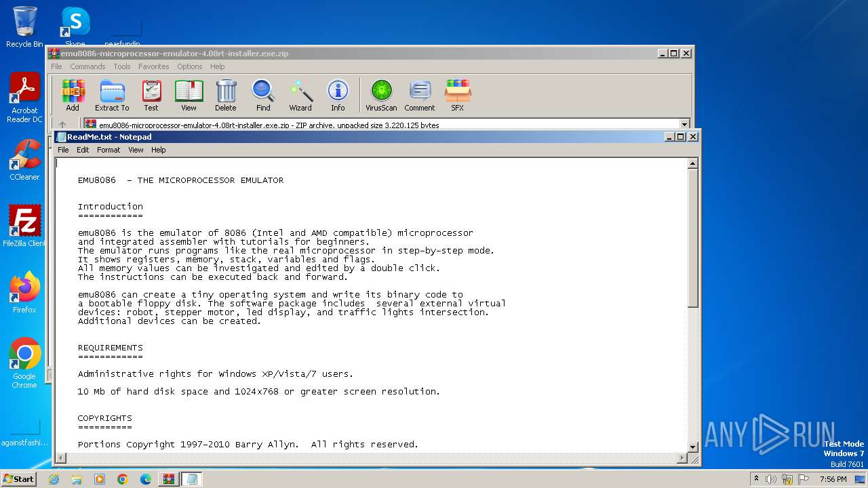Select FileZilla Client desktop icon

[x=24, y=226]
